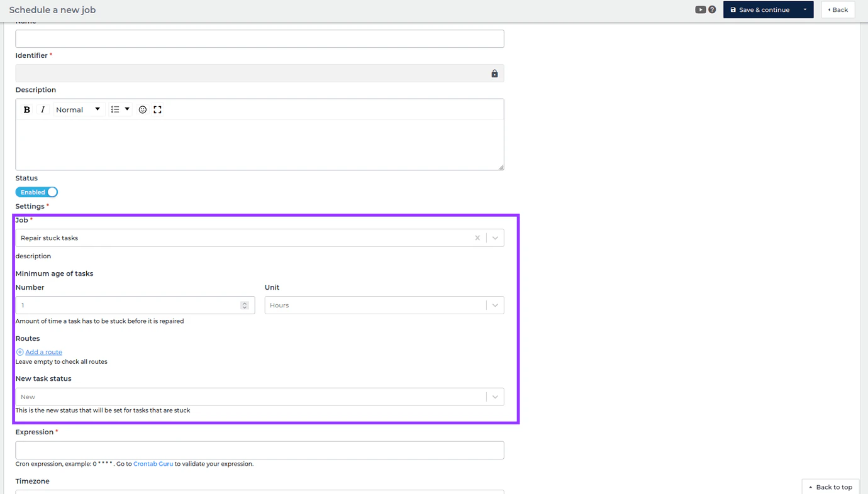The image size is (868, 494).
Task: Clear the Repair stuck tasks selection
Action: click(x=477, y=238)
